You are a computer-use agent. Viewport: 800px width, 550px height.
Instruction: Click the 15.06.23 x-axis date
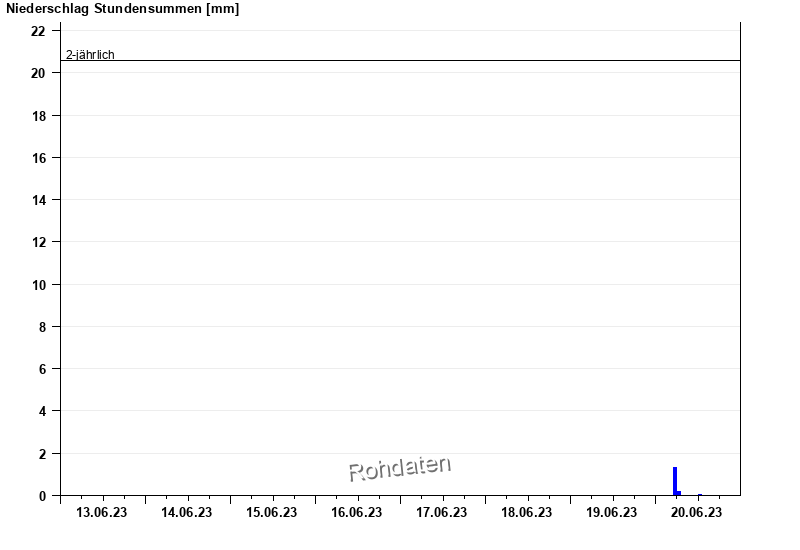pyautogui.click(x=272, y=513)
